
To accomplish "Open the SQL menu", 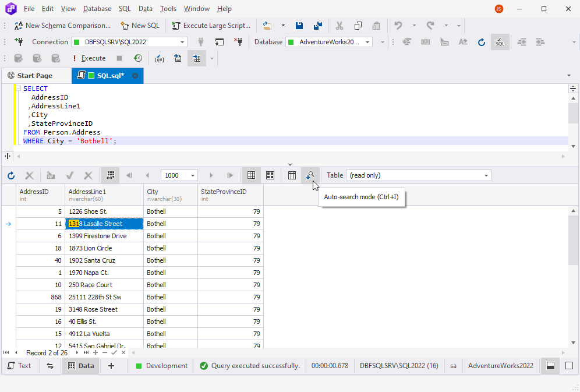I will click(125, 9).
